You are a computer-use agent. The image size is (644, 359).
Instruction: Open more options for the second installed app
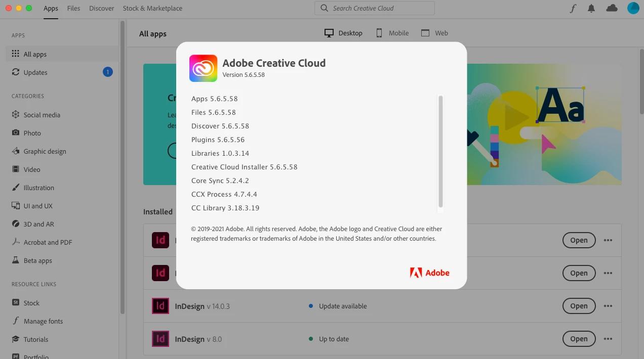pyautogui.click(x=609, y=273)
